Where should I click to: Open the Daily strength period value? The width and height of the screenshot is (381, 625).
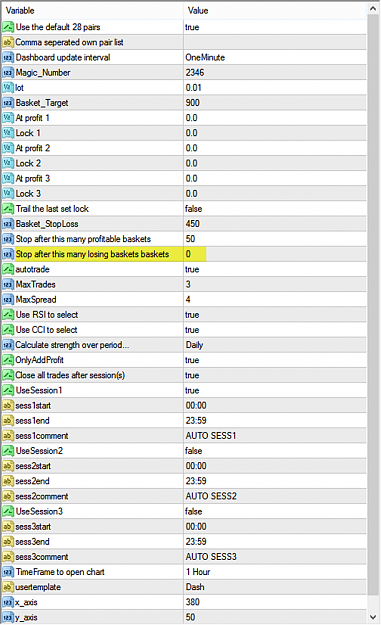pos(194,345)
